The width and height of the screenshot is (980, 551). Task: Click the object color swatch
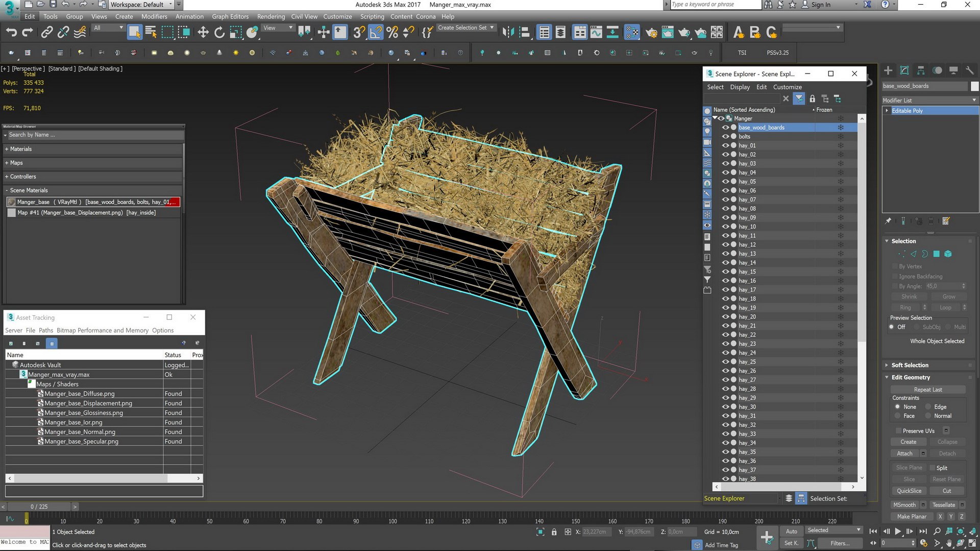[x=974, y=86]
